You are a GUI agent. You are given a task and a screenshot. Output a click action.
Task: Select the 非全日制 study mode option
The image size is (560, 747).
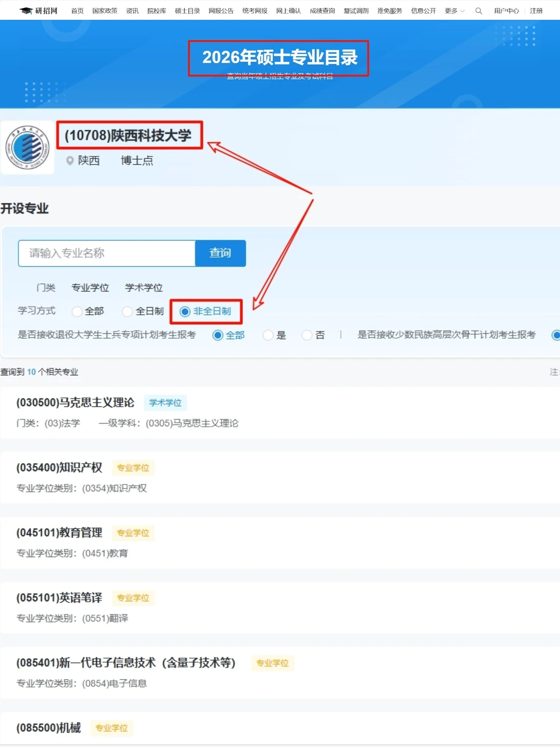tap(185, 311)
